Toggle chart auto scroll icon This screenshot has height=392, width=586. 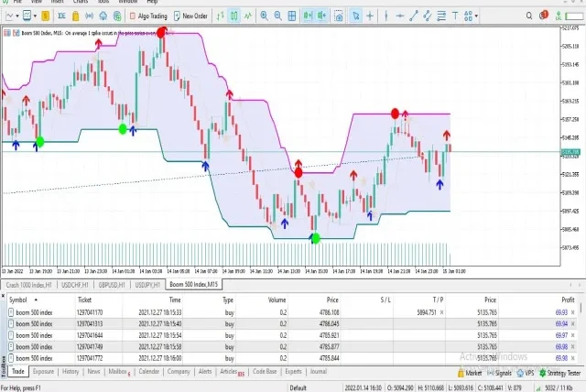coord(308,16)
